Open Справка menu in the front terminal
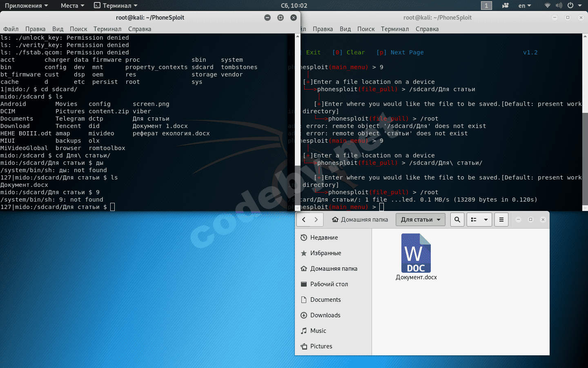 pos(140,29)
